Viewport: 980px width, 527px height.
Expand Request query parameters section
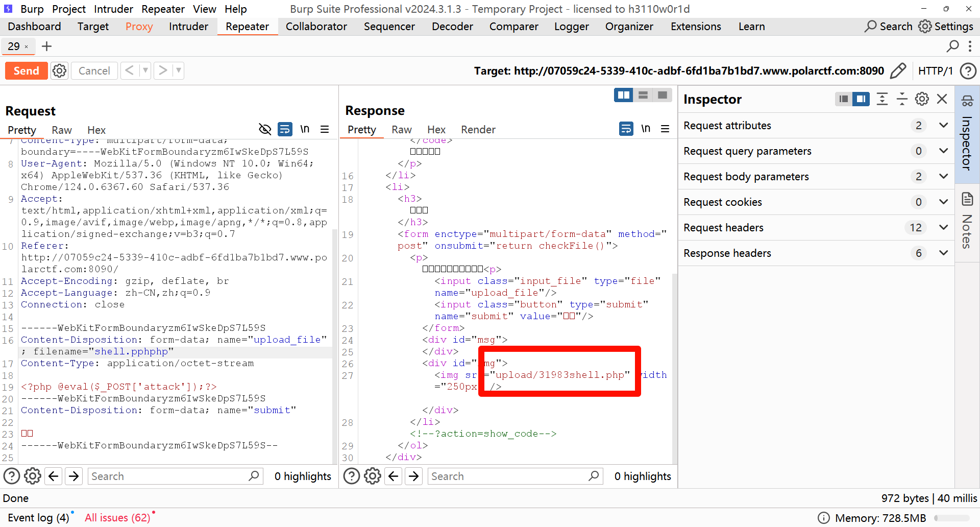pos(816,151)
